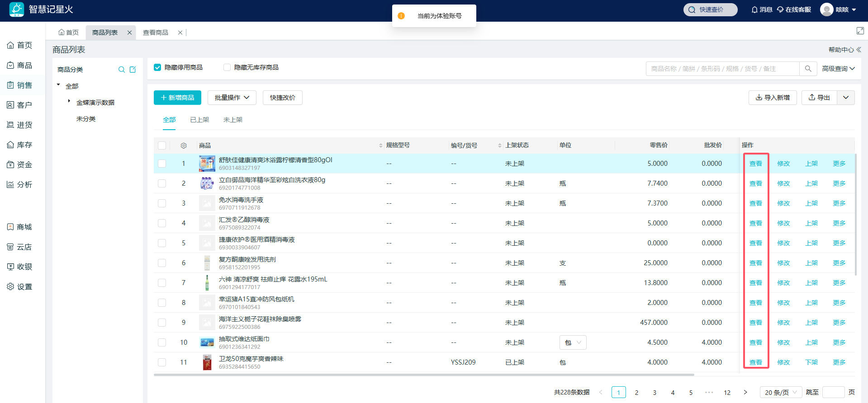Open 商城 section in sidebar
This screenshot has width=868, height=403.
click(19, 227)
